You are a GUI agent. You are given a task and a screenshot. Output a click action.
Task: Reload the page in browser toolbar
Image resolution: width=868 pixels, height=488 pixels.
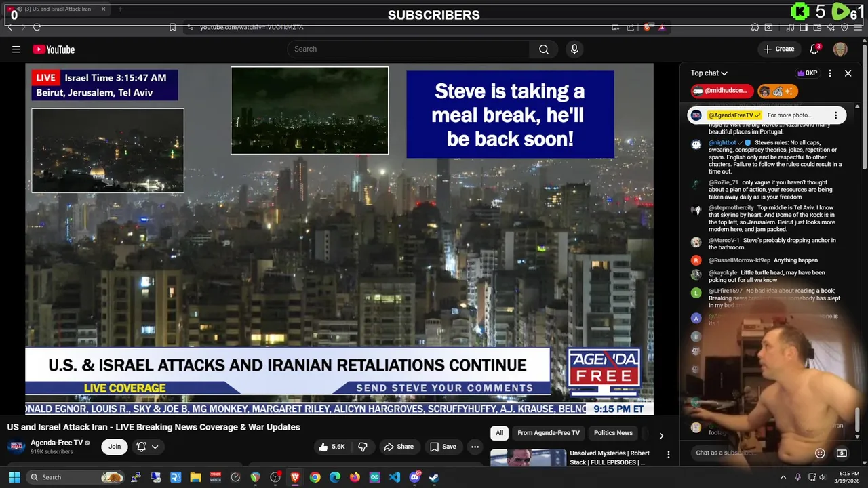point(37,27)
